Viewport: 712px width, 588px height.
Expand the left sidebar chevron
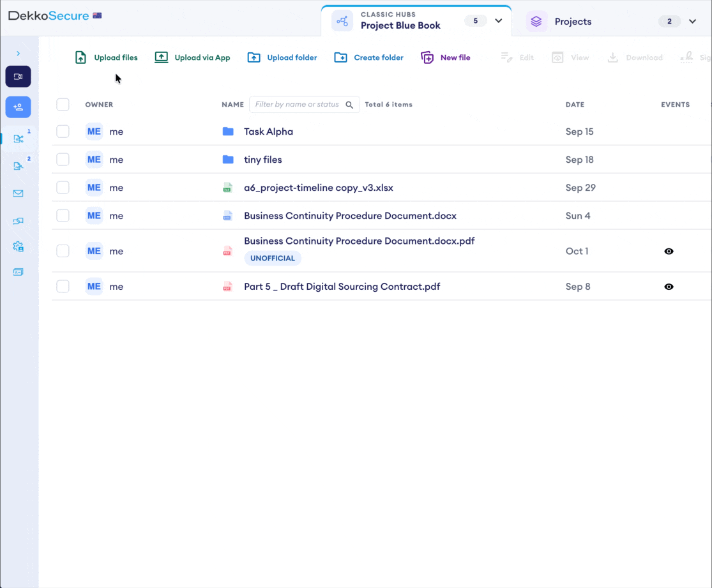click(x=18, y=54)
